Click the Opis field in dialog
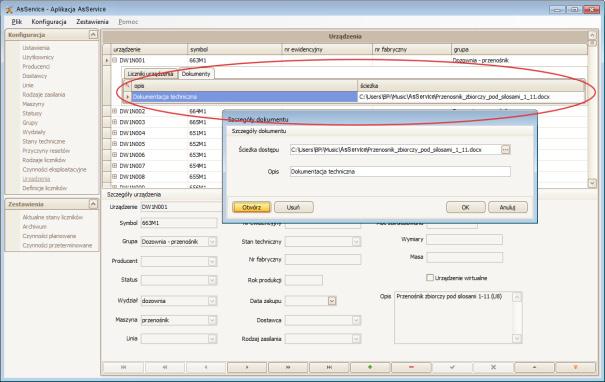 tap(400, 171)
